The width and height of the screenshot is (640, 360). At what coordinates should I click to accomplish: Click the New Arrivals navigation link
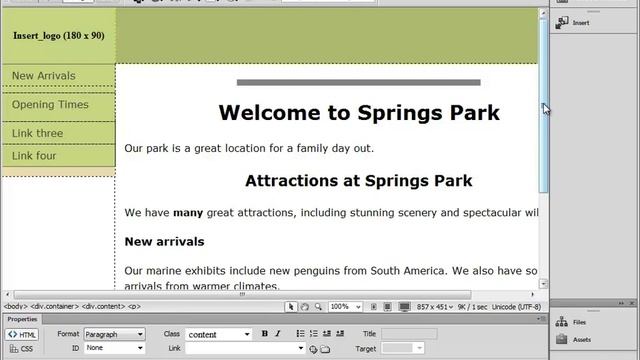pos(44,76)
